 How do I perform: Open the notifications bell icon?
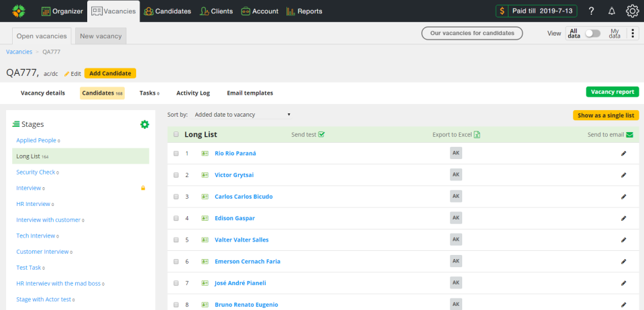[x=612, y=11]
